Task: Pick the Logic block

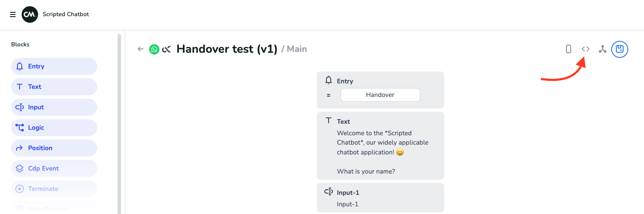Action: [x=54, y=128]
